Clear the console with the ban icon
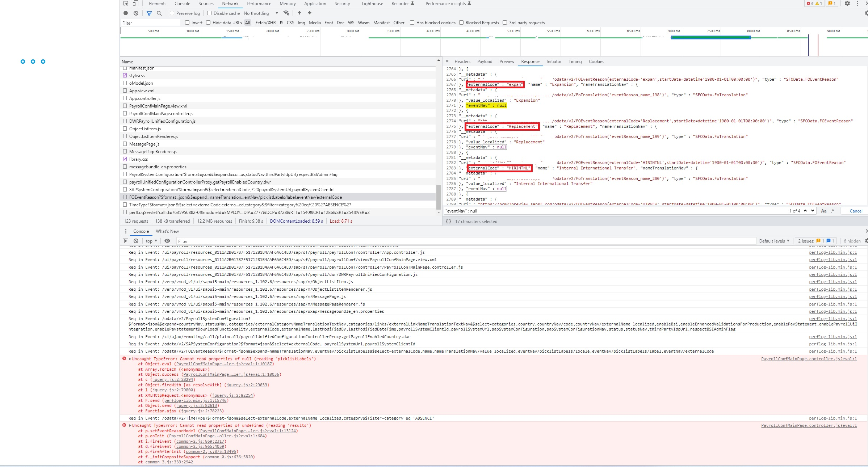The height and width of the screenshot is (467, 868). 136,241
